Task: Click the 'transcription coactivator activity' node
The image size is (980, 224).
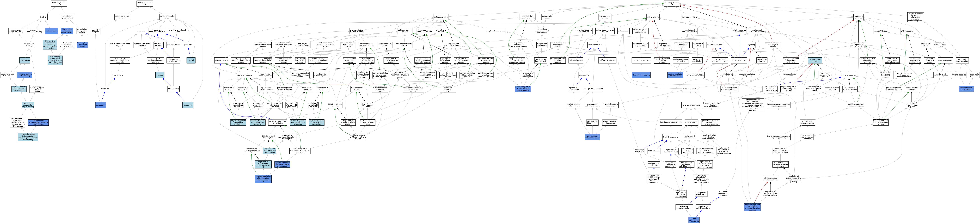Action: (x=82, y=45)
